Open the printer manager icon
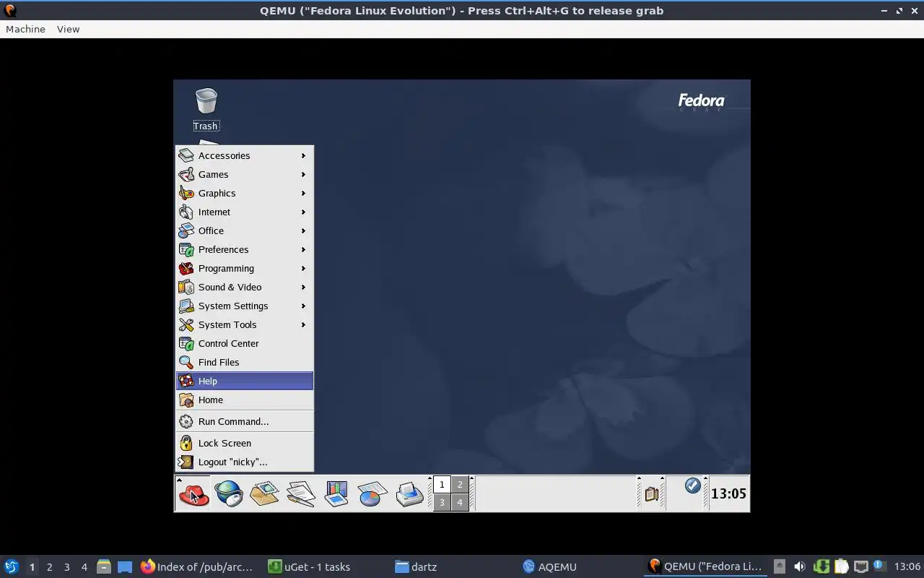 coord(409,494)
